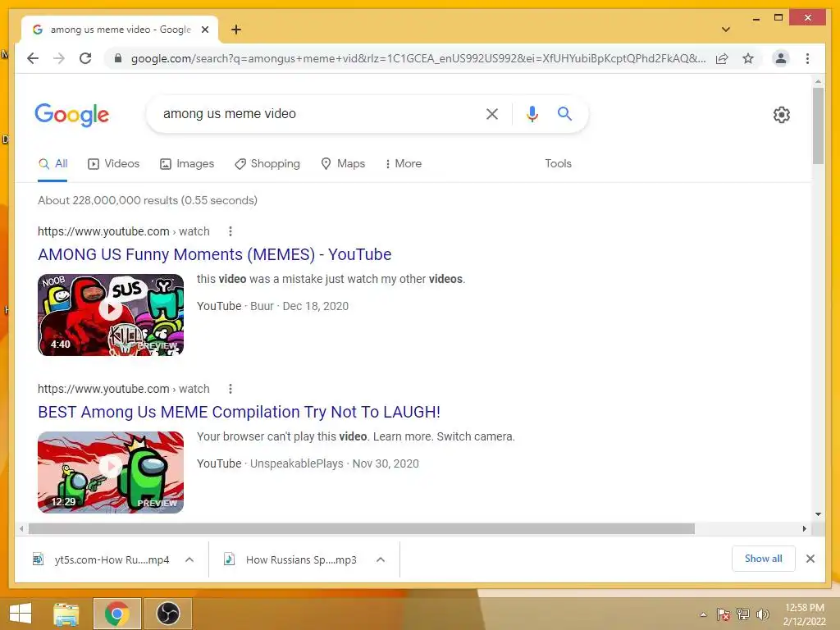Click the browser forward arrow
The width and height of the screenshot is (840, 630).
[59, 58]
